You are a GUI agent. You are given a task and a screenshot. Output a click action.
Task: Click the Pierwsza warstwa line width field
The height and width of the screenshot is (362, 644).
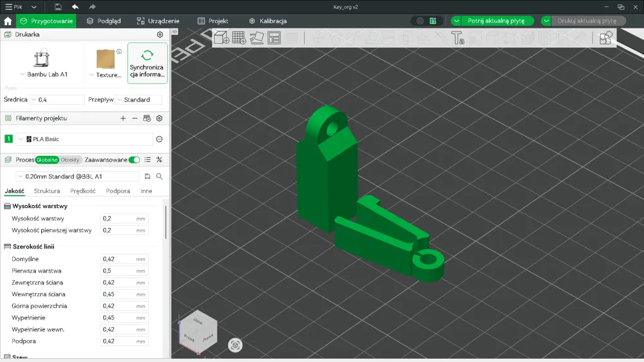[124, 271]
